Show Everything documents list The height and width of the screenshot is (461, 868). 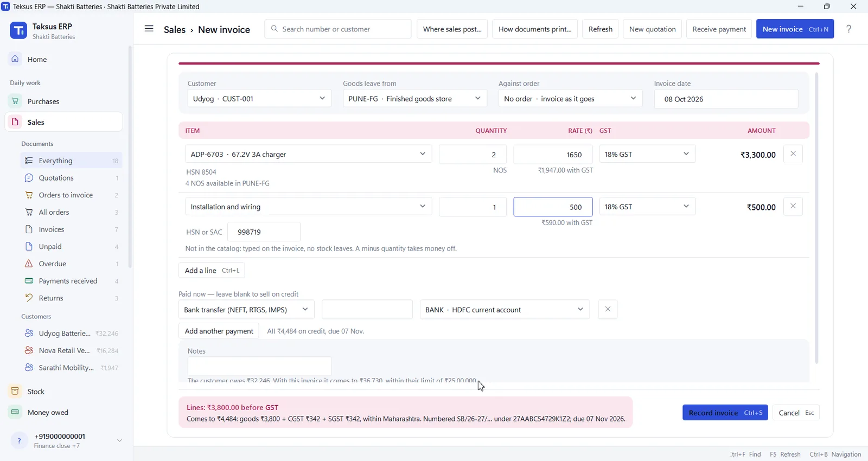(72, 161)
